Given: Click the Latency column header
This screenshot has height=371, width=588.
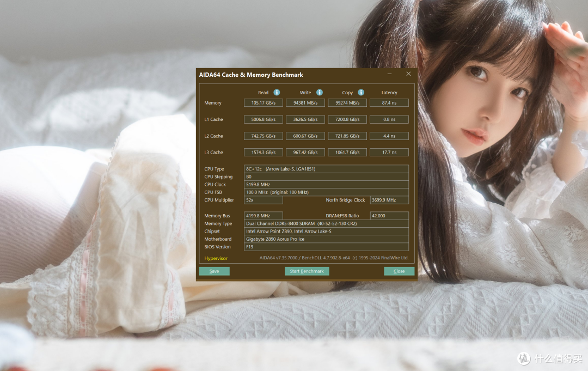Looking at the screenshot, I should tap(389, 93).
